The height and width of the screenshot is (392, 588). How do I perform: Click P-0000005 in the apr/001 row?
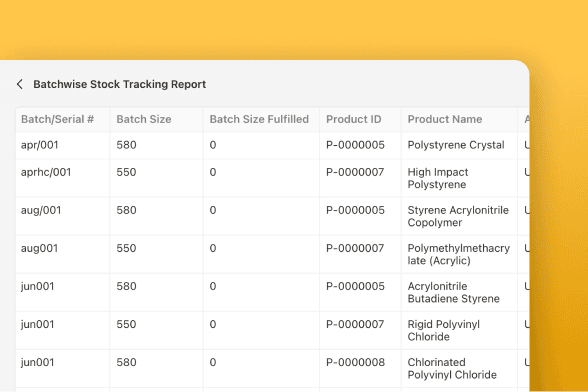pyautogui.click(x=355, y=145)
